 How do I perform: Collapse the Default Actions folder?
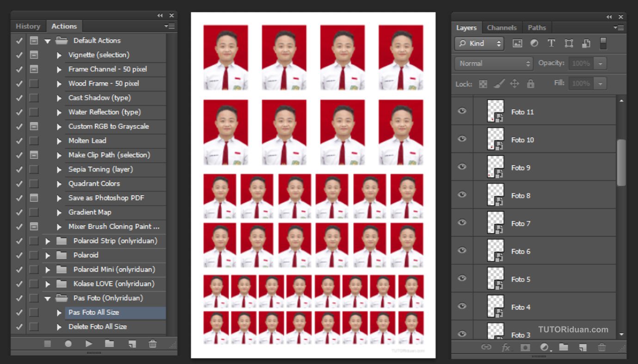[x=47, y=40]
